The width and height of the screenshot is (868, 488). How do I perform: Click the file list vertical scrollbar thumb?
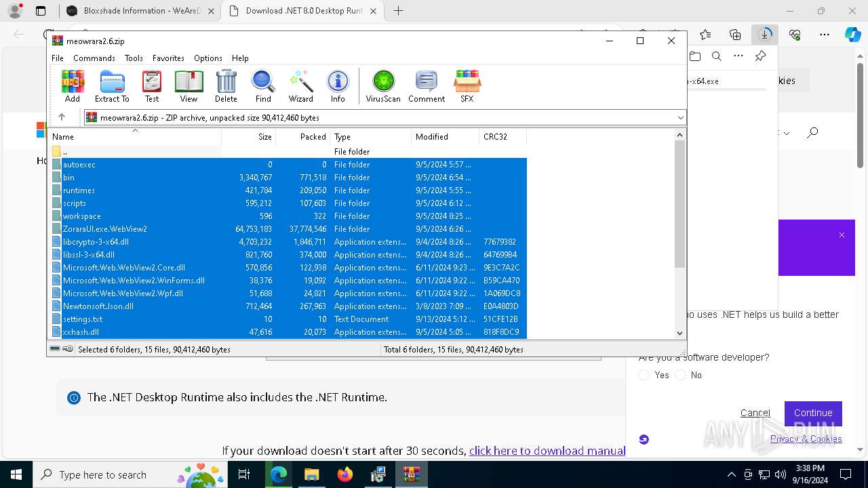(x=680, y=204)
